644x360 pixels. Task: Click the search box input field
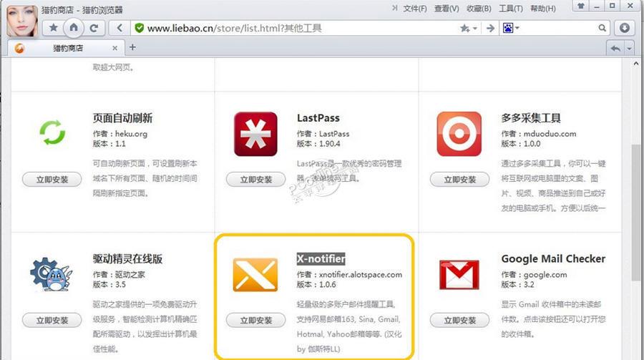tap(557, 28)
